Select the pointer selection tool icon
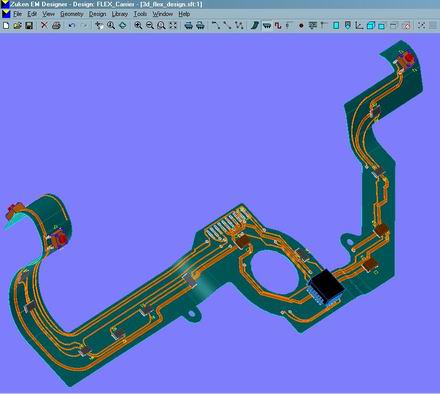440x394 pixels. pos(99,25)
